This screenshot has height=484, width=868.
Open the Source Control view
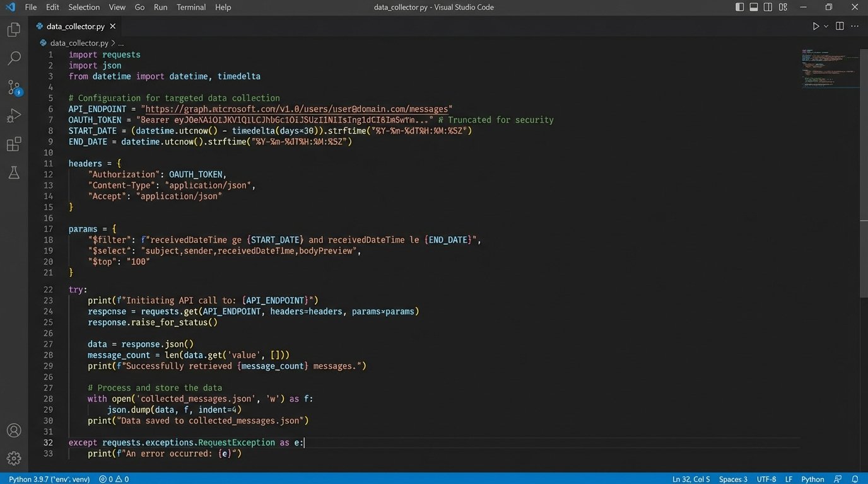[14, 88]
